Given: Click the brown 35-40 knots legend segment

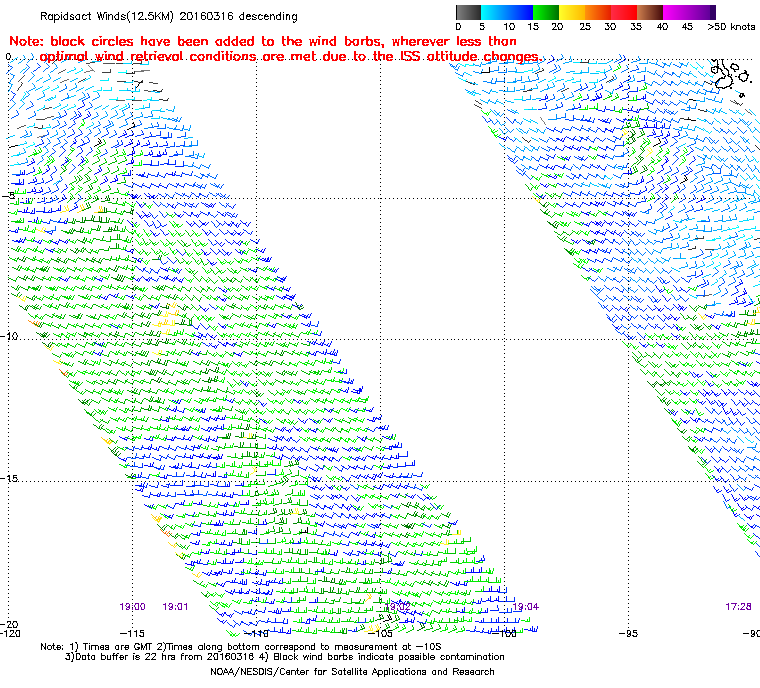Looking at the screenshot, I should pyautogui.click(x=649, y=12).
